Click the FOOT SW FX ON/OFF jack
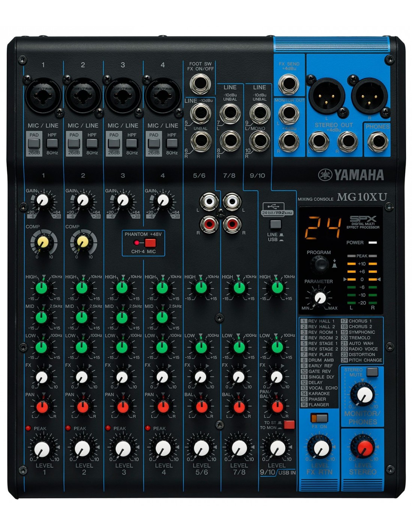 (200, 84)
